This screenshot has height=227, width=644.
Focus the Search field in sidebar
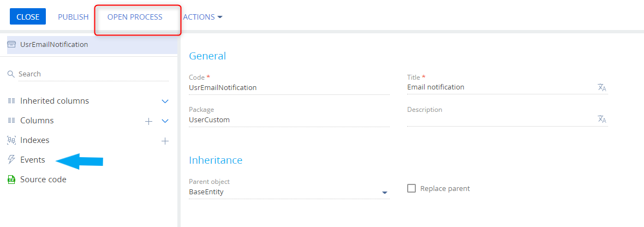[93, 74]
